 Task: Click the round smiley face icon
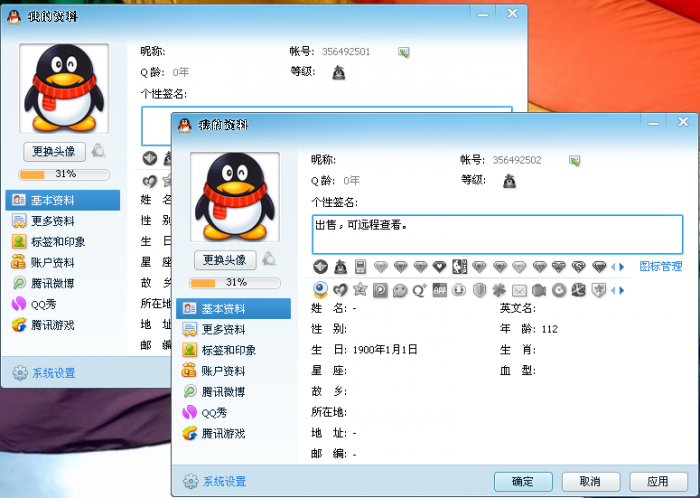point(459,290)
